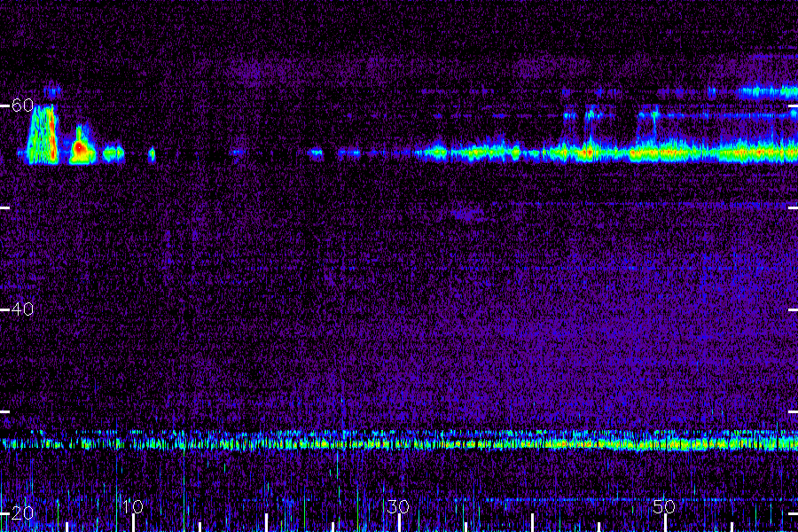
Task: Click the "50" time axis label
Action: point(664,506)
